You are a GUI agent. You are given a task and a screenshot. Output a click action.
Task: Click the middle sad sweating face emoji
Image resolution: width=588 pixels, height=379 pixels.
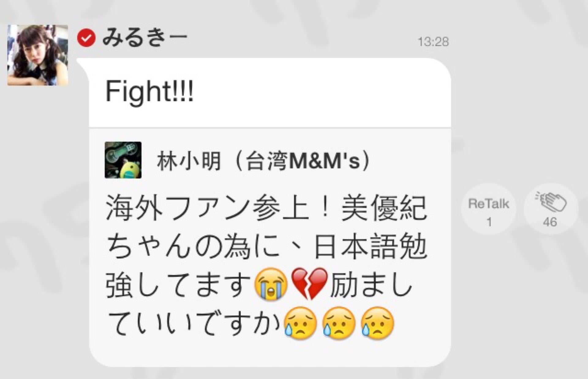pos(339,323)
